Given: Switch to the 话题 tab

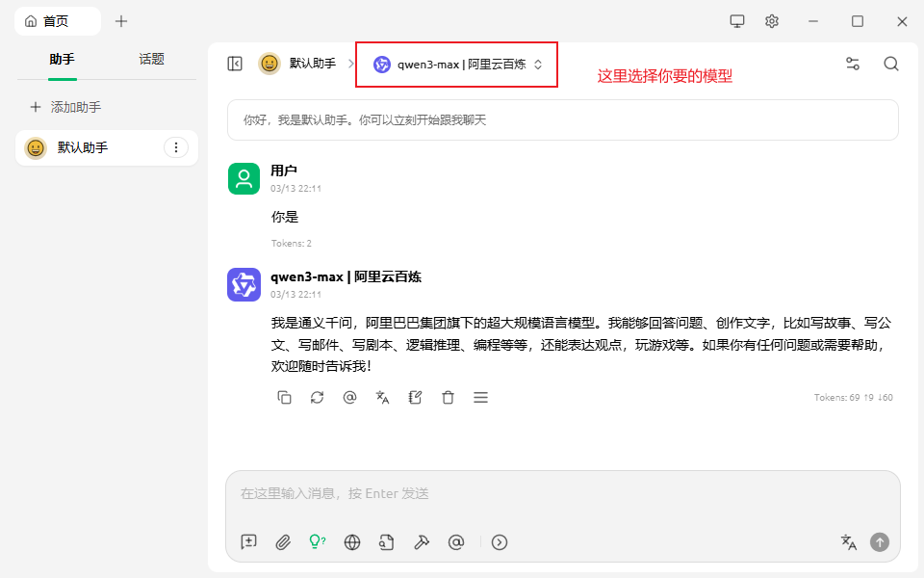Looking at the screenshot, I should coord(151,59).
